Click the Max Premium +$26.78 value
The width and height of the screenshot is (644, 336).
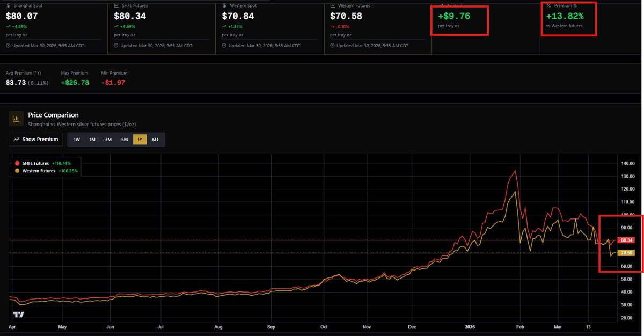point(75,83)
